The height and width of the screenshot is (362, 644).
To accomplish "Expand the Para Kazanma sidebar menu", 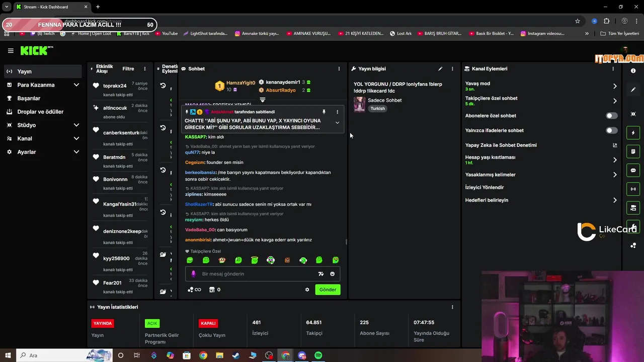I will 43,85.
